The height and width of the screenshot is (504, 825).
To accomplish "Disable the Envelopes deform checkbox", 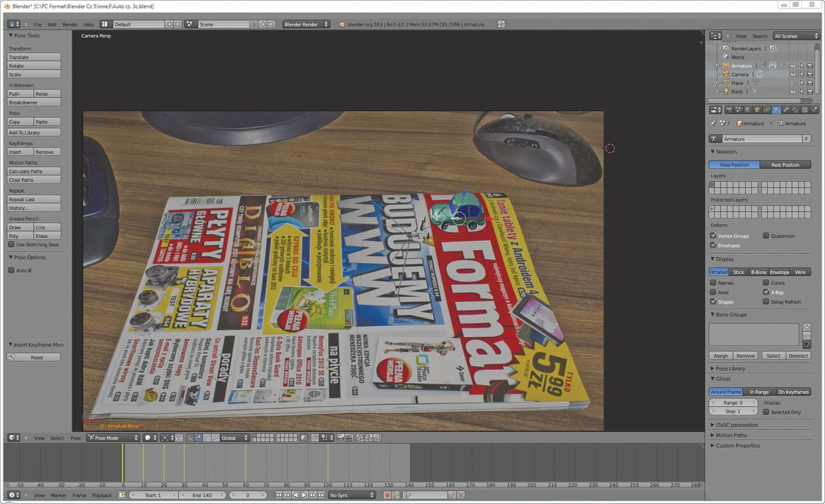I will tap(713, 246).
